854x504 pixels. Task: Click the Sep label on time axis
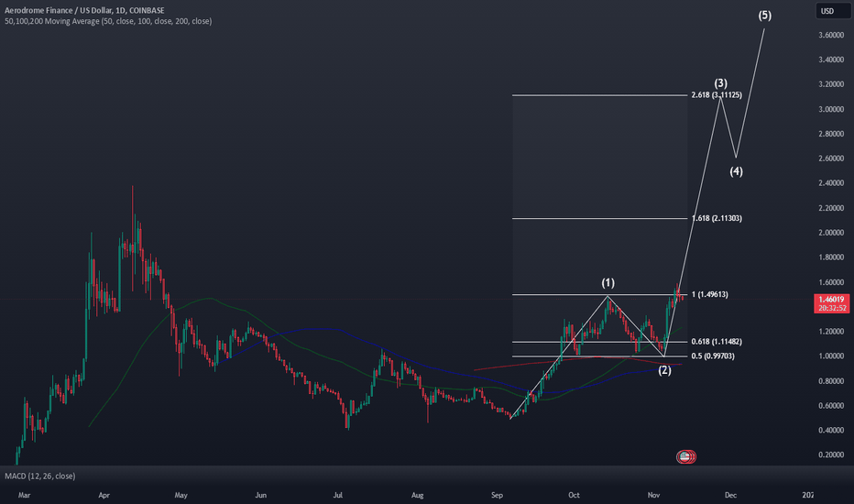[497, 495]
